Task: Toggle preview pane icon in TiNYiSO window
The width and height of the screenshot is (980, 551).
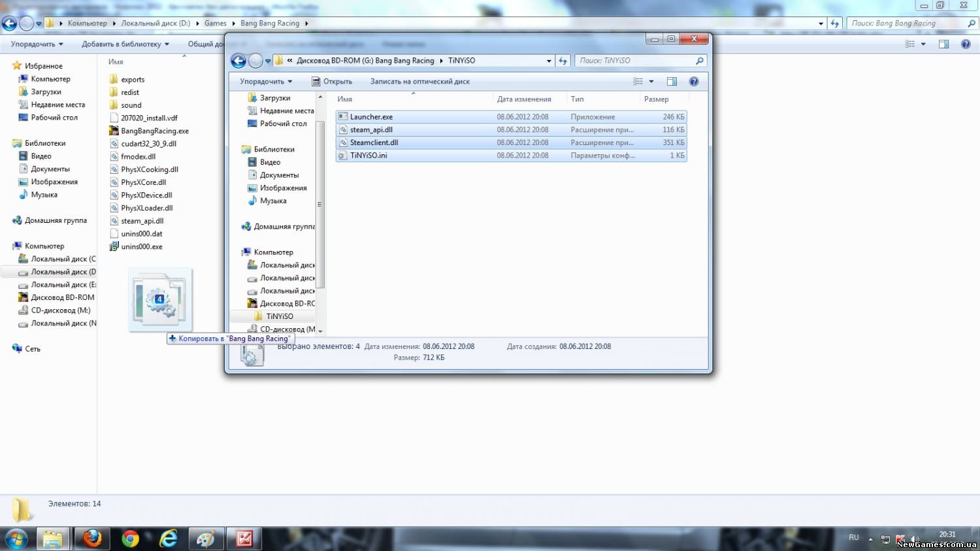Action: click(x=672, y=82)
